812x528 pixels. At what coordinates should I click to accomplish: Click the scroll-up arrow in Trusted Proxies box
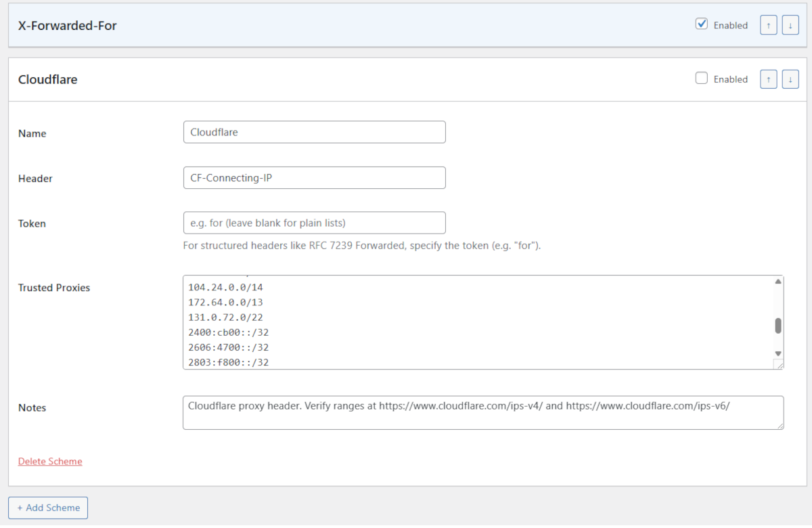(777, 281)
